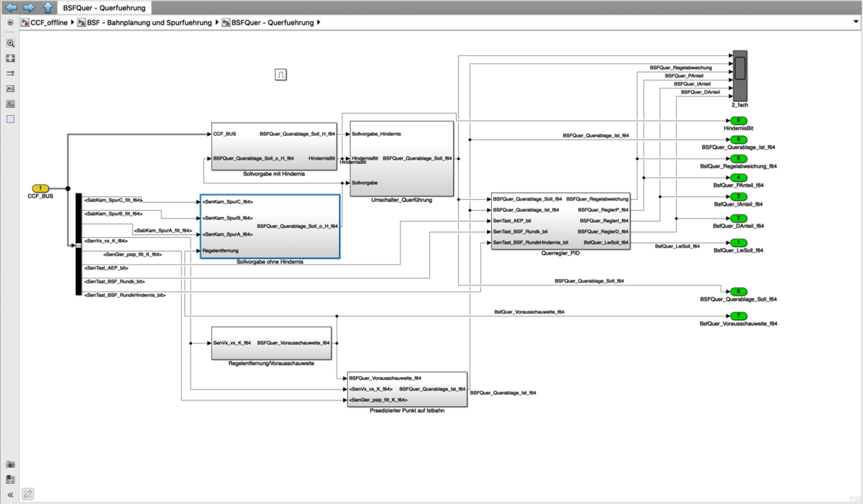Take a screenshot with the camera icon
The height and width of the screenshot is (504, 863).
point(10,464)
